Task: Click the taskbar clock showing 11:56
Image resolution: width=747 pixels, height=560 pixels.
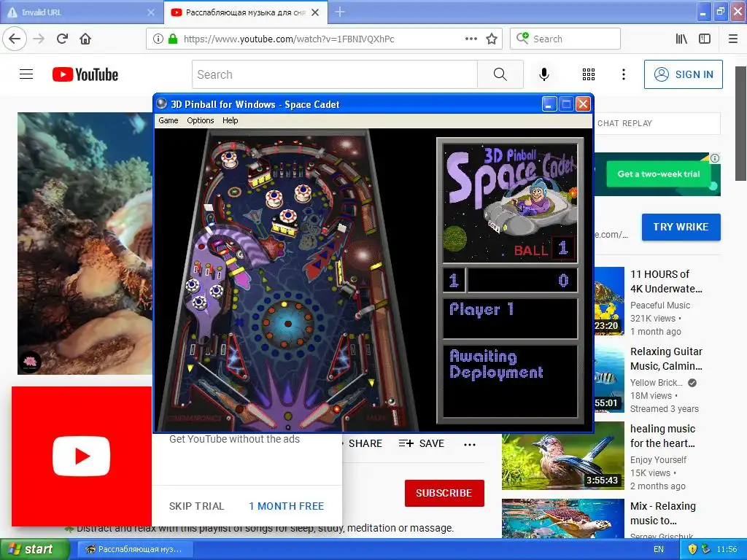Action: click(x=727, y=549)
